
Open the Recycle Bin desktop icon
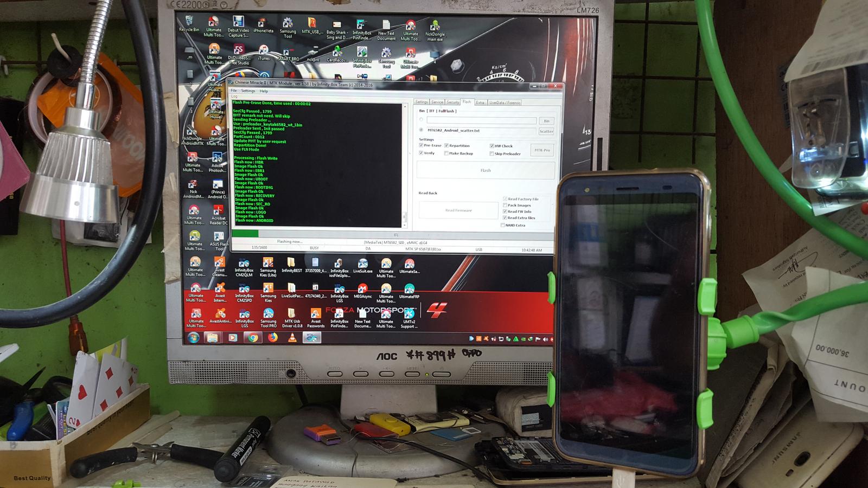point(189,24)
